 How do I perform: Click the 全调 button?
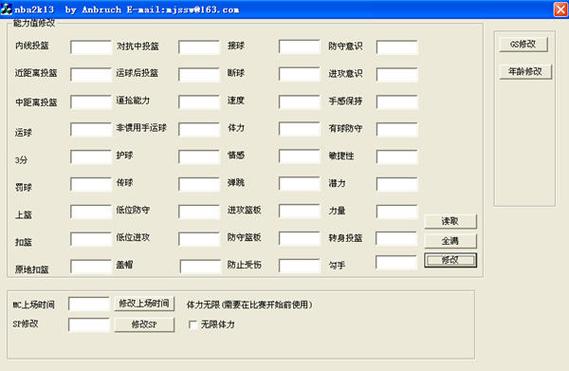[x=450, y=241]
